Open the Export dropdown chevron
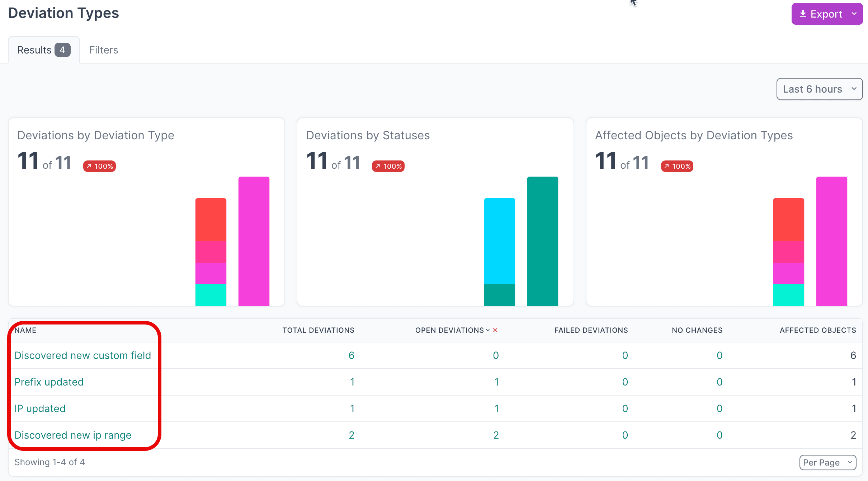The width and height of the screenshot is (868, 481). coord(854,14)
